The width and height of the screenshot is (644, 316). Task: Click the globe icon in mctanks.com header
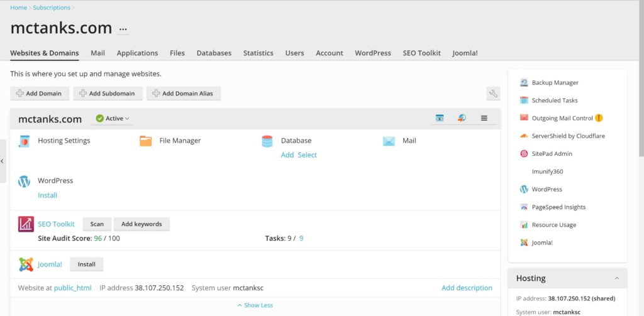click(462, 118)
